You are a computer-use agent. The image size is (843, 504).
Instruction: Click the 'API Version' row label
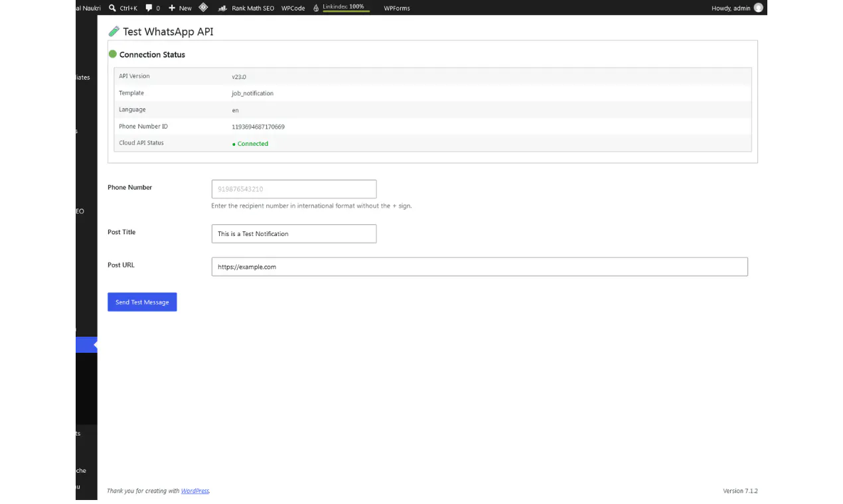[x=134, y=76]
